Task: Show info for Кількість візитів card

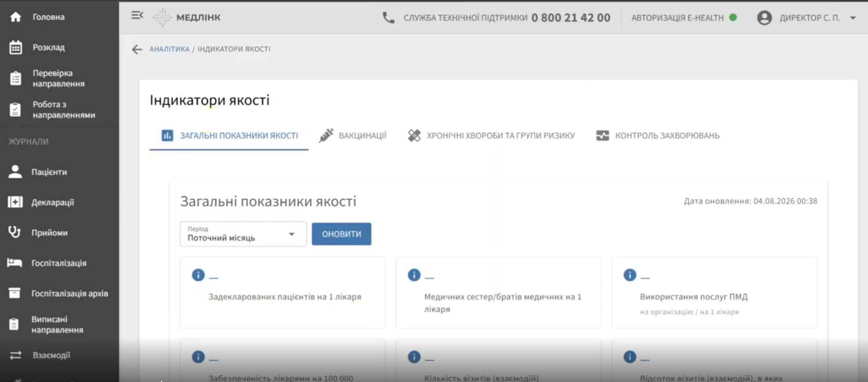Action: [x=414, y=357]
